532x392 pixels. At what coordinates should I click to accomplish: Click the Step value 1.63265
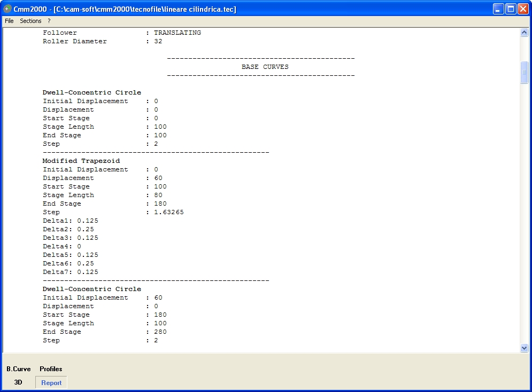click(x=168, y=212)
